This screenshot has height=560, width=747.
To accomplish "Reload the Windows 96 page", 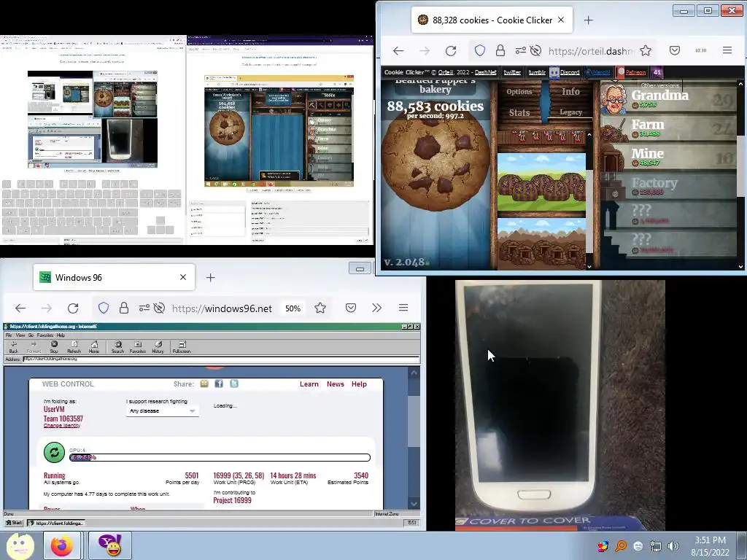I will pos(73,308).
